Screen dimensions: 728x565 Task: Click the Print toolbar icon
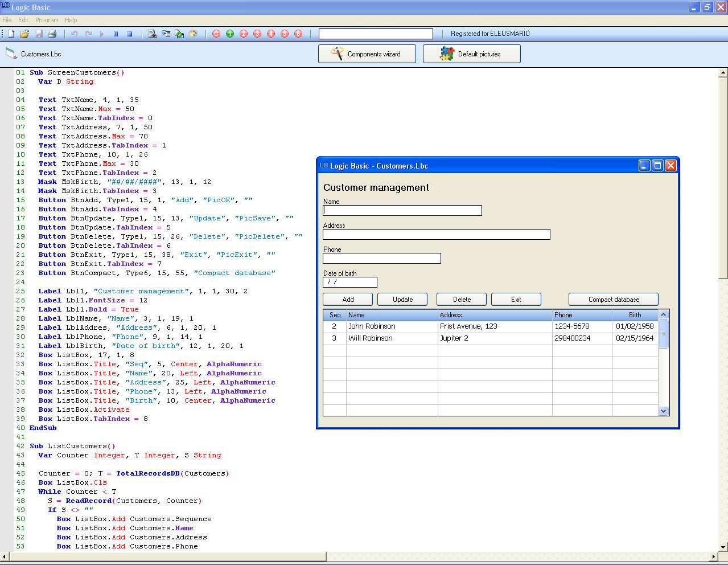(52, 34)
